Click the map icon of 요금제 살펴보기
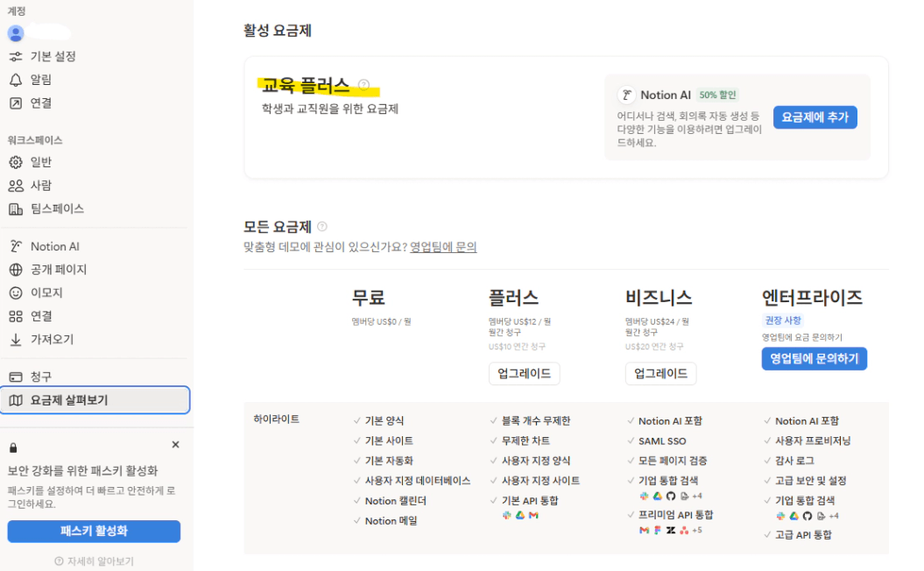Viewport: 924px width, 571px height. click(x=16, y=400)
